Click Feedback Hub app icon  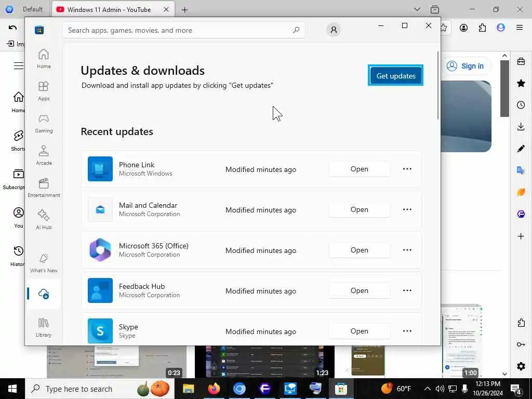tap(100, 290)
